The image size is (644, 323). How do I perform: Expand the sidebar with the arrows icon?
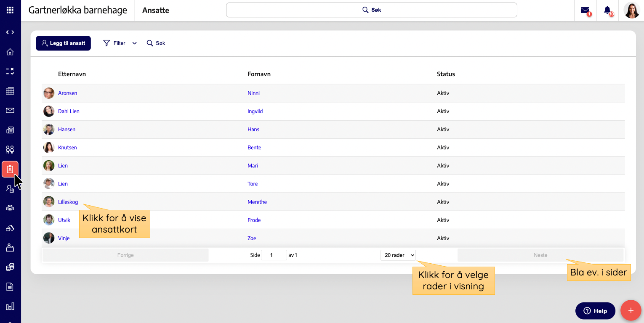pyautogui.click(x=10, y=32)
